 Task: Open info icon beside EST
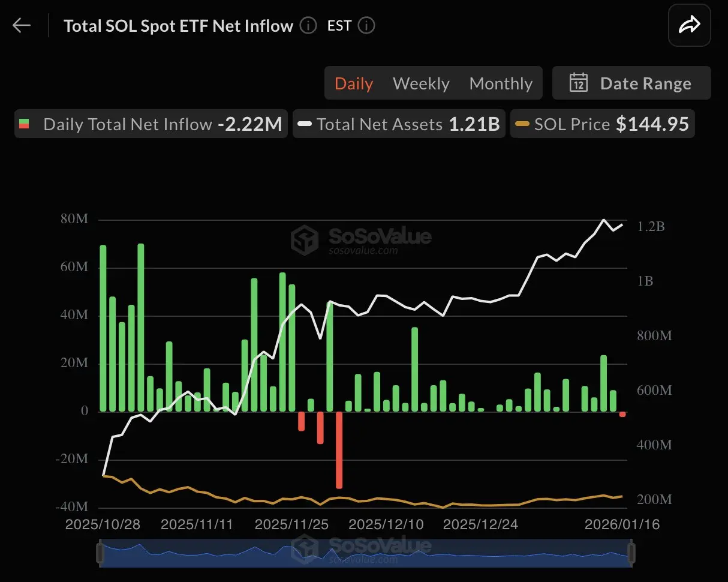coord(366,26)
